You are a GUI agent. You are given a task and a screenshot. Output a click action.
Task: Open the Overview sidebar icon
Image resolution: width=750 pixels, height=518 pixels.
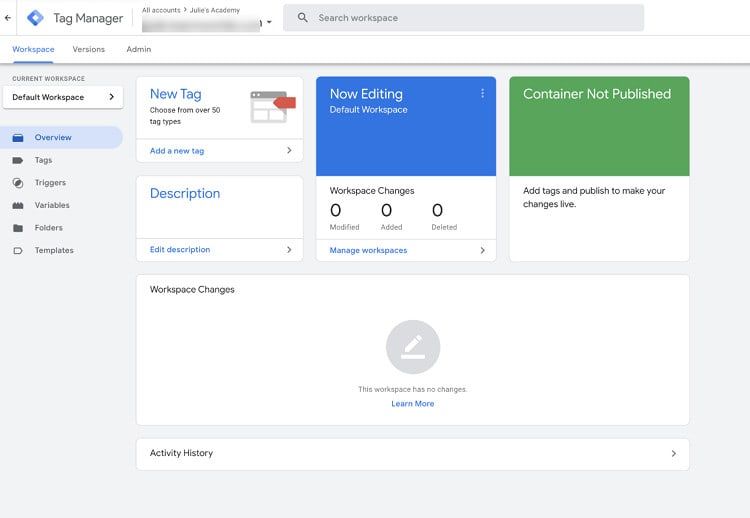click(x=18, y=138)
